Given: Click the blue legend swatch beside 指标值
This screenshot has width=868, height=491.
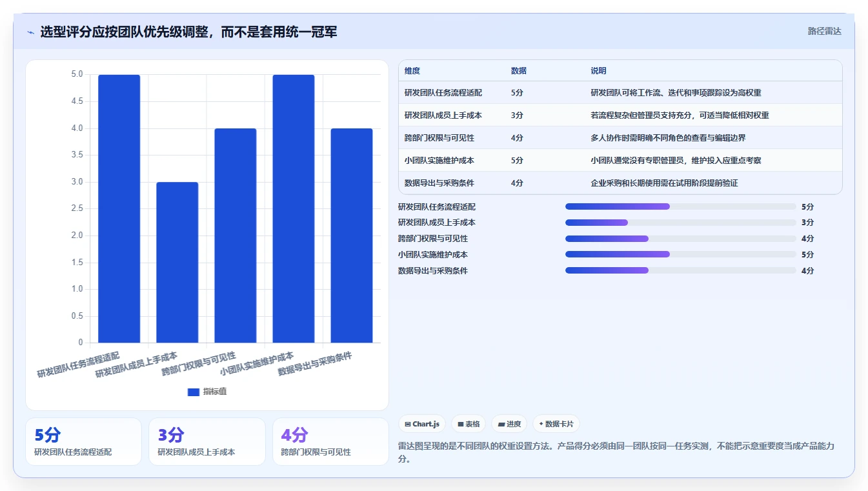Looking at the screenshot, I should [x=193, y=392].
